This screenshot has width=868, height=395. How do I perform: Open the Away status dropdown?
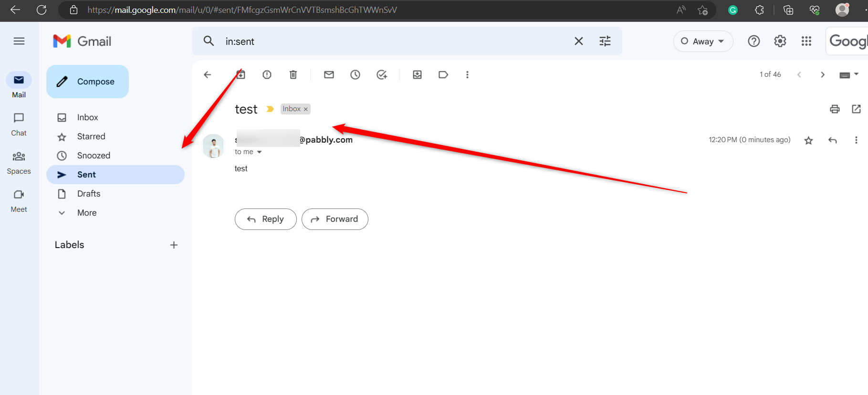coord(703,42)
